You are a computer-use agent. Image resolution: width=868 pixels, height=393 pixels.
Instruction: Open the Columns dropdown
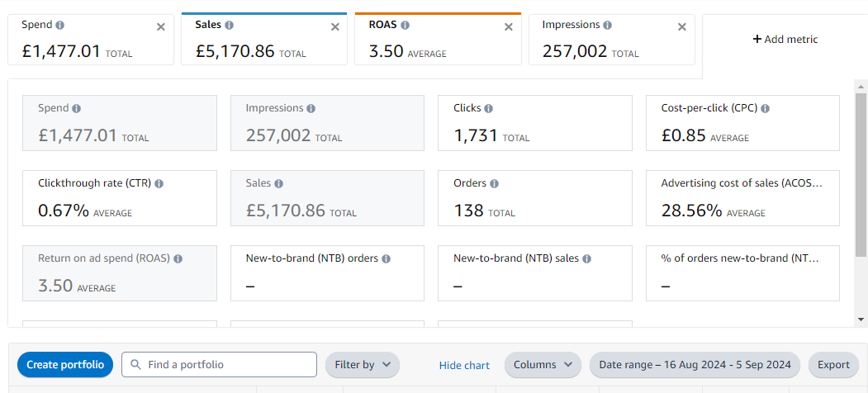pyautogui.click(x=543, y=365)
